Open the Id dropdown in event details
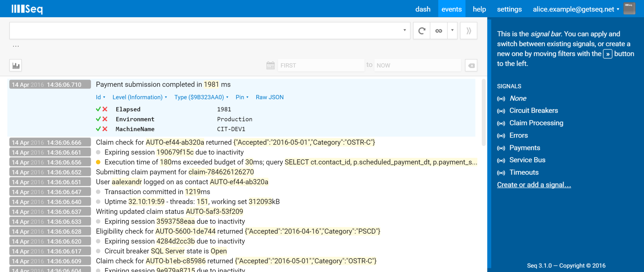This screenshot has height=272, width=644. click(100, 97)
